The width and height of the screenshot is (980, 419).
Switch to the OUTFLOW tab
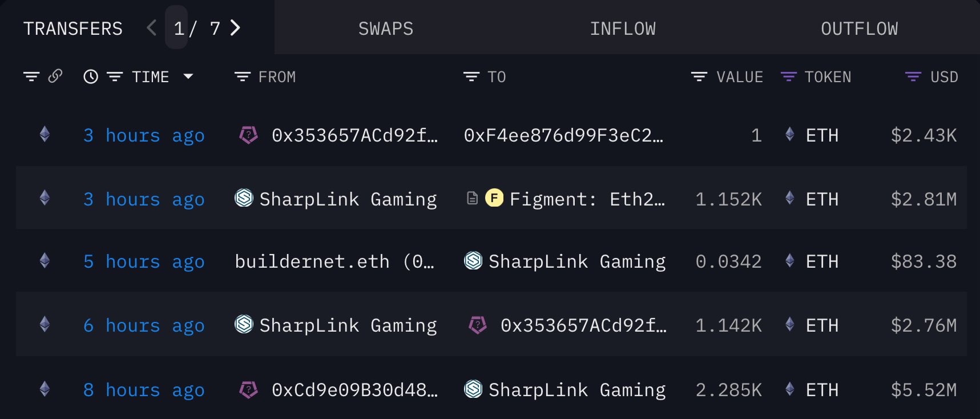pos(859,29)
